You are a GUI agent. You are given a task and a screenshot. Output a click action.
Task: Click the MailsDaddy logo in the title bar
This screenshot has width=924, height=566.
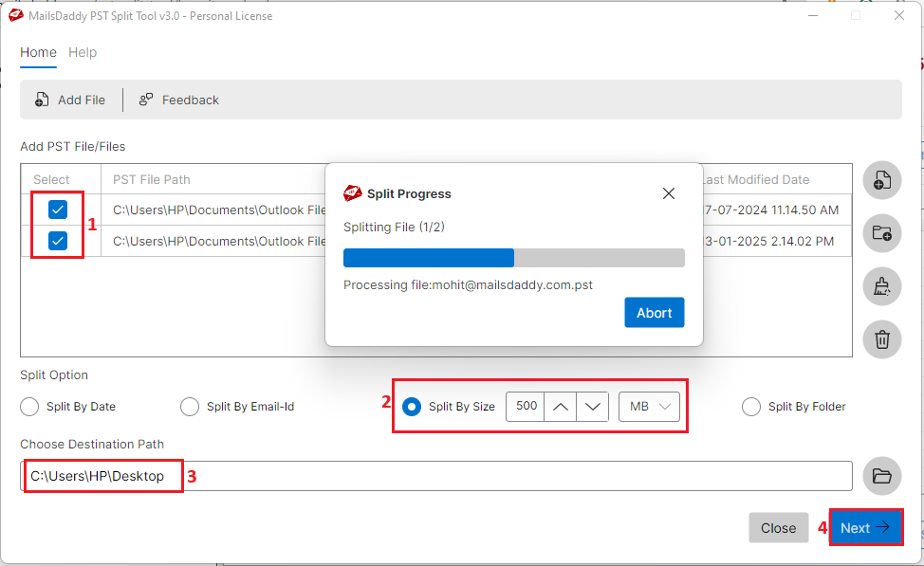[16, 16]
